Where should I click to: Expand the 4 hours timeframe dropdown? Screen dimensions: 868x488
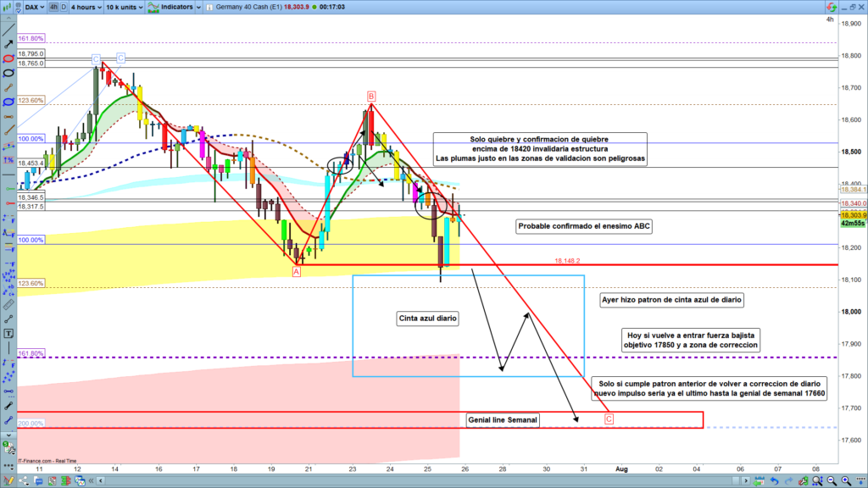pos(86,7)
